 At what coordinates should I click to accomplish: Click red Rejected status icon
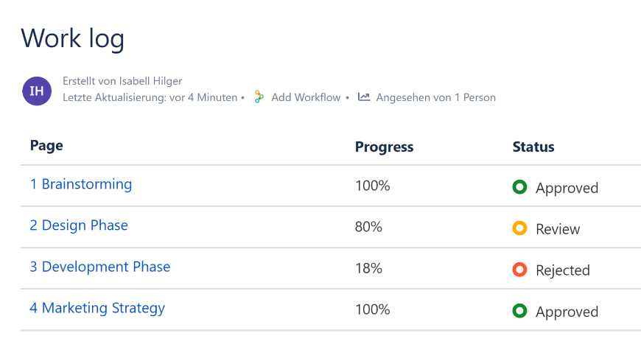point(519,270)
